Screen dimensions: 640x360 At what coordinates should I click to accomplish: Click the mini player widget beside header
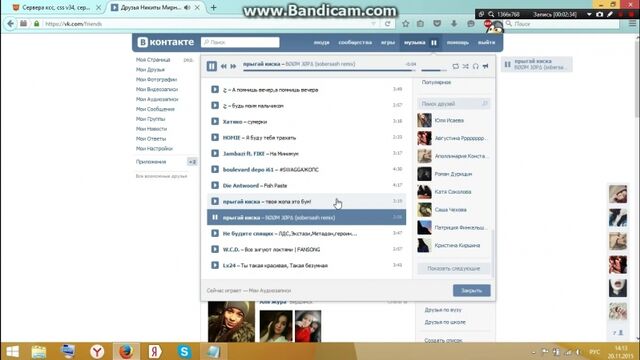(x=536, y=64)
